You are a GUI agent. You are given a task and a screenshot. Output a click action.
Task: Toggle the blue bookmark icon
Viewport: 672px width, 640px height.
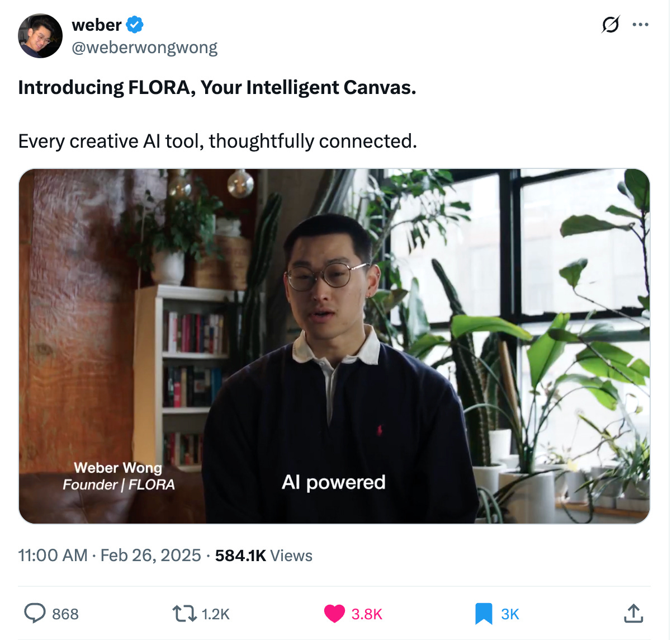tap(484, 614)
